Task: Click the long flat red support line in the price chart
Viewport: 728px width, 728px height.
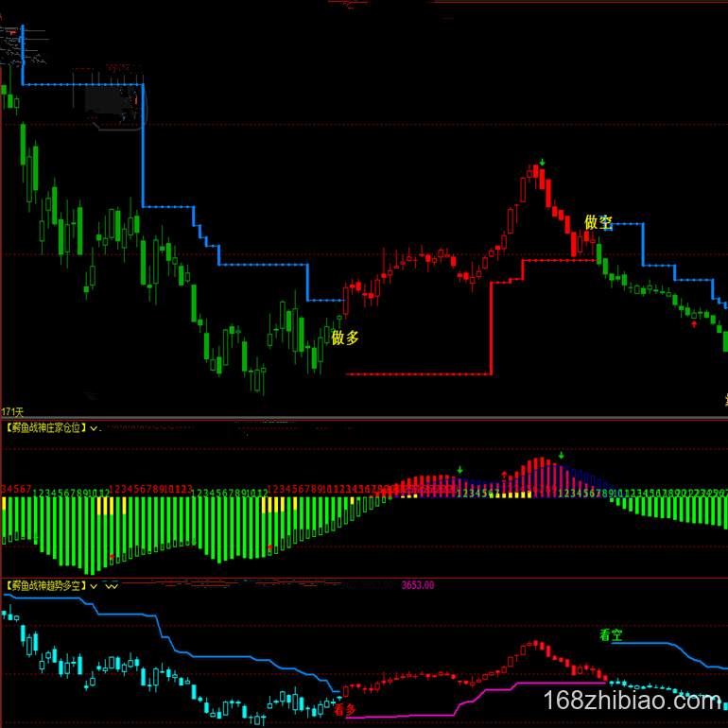Action: pos(416,374)
